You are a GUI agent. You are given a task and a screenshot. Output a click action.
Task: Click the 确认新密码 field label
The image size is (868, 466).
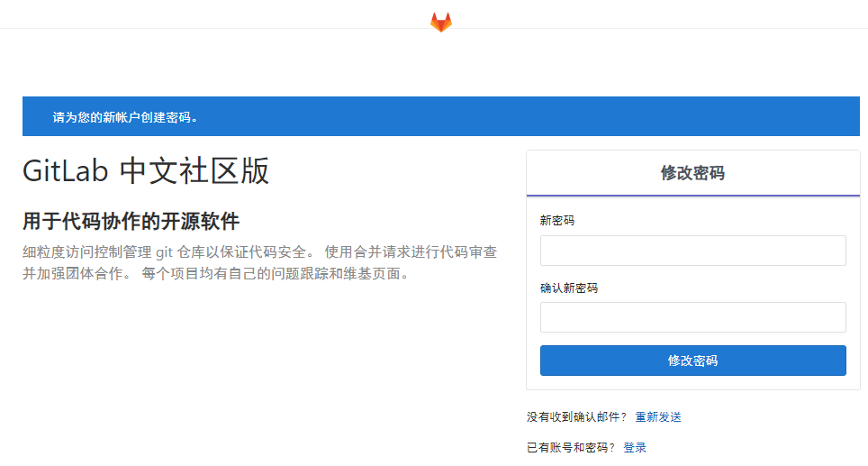coord(569,288)
